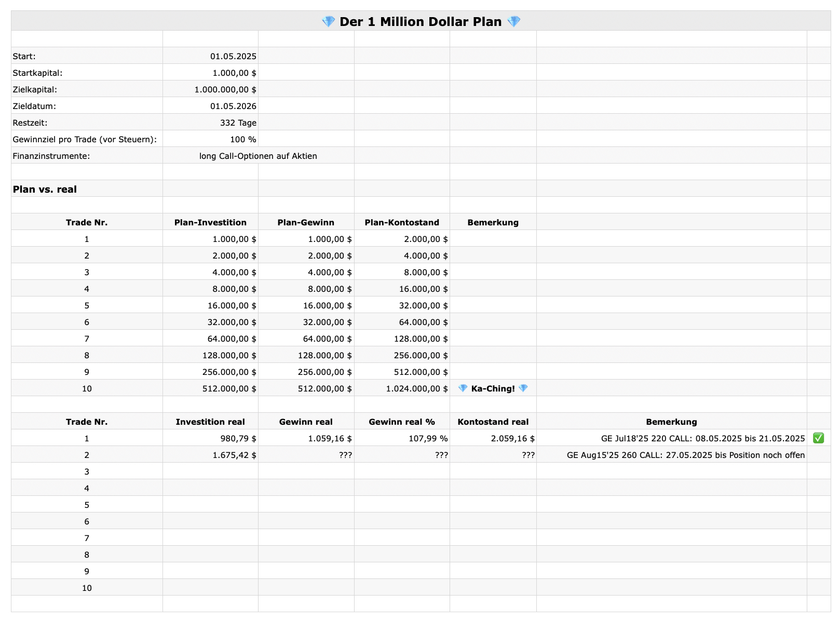Click the Investition real value 980,79 $

pyautogui.click(x=238, y=438)
